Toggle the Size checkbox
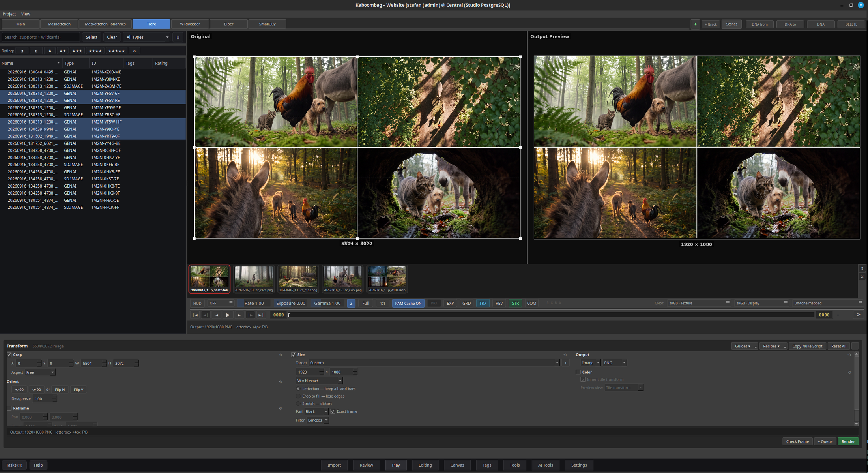 [294, 355]
